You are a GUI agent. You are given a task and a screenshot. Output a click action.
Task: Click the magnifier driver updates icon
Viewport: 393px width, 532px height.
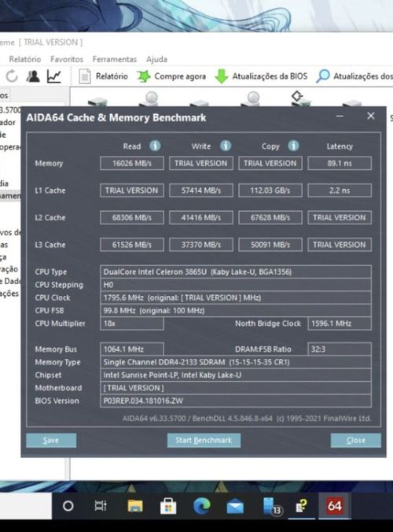[322, 76]
